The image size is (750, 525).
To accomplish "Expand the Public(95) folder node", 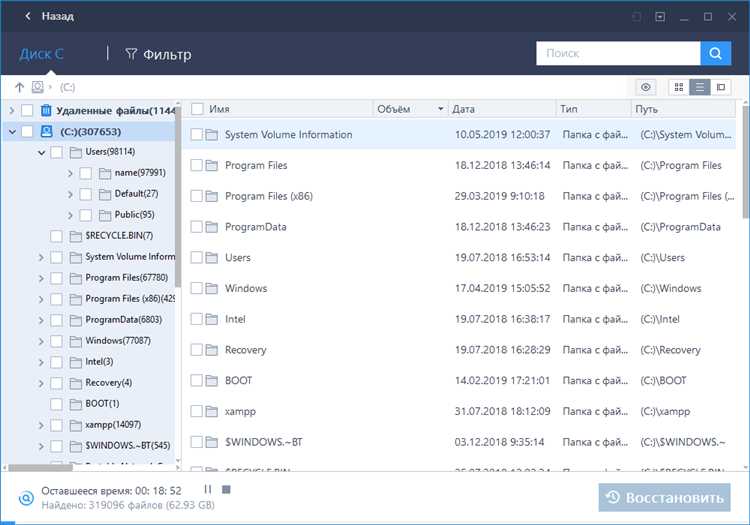I will 70,215.
